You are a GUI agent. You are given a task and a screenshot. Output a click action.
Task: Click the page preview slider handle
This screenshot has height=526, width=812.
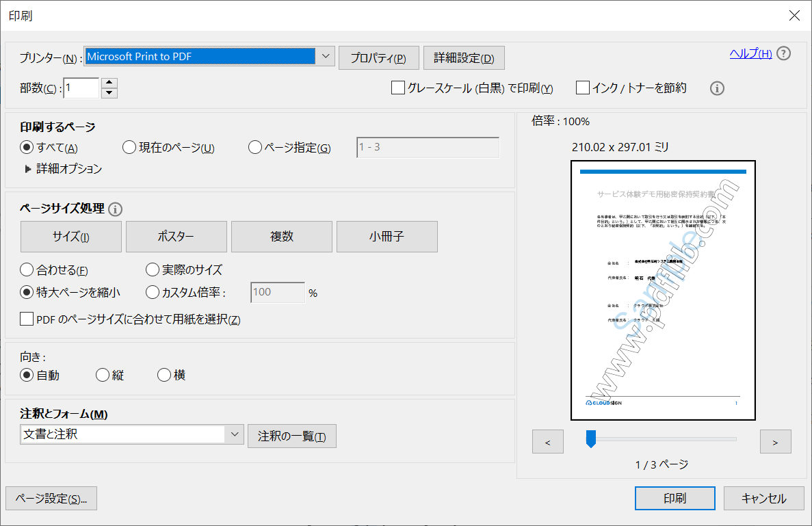coord(591,439)
